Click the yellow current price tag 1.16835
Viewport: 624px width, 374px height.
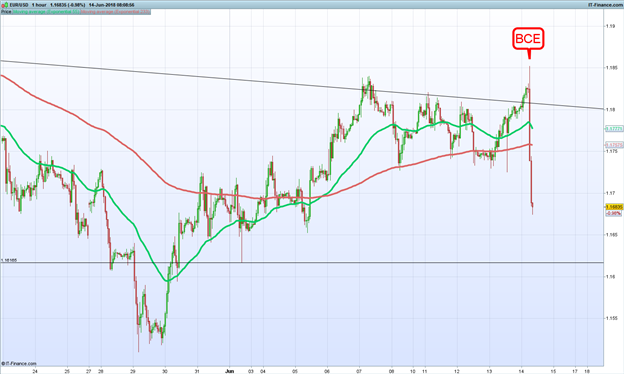tap(613, 207)
